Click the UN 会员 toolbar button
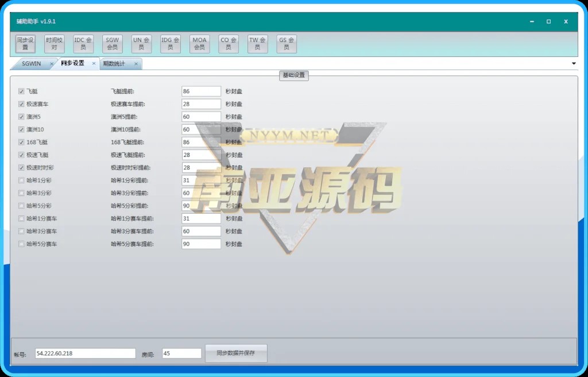The height and width of the screenshot is (377, 588). tap(141, 44)
